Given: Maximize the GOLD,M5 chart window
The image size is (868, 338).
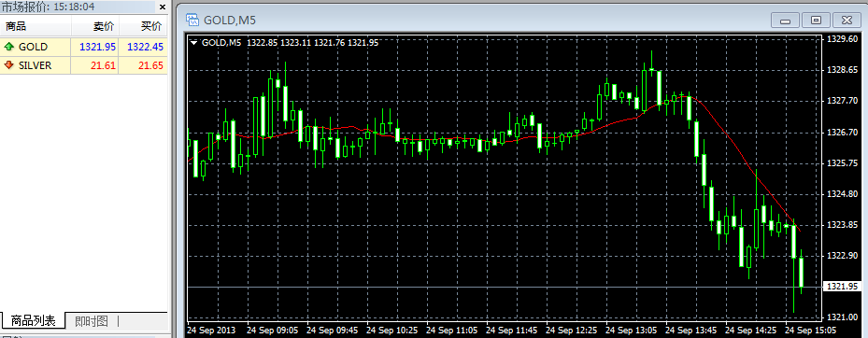Looking at the screenshot, I should coord(816,21).
